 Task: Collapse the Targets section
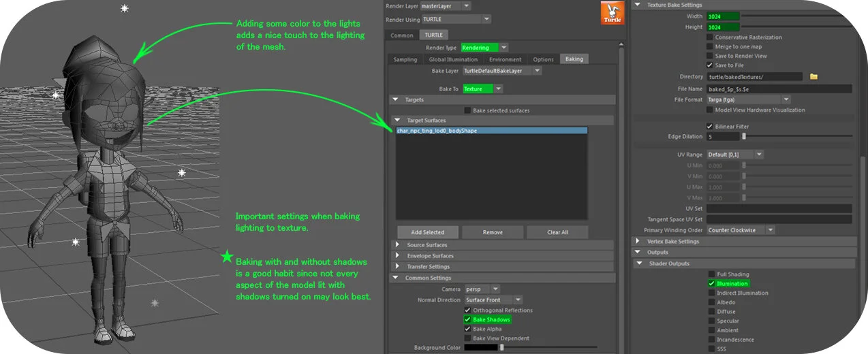pos(396,99)
